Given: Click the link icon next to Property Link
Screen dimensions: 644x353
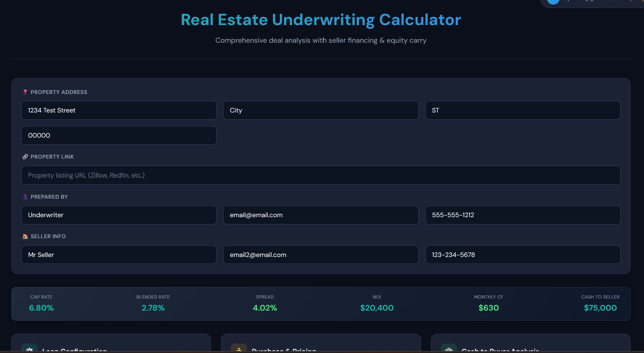Looking at the screenshot, I should pyautogui.click(x=25, y=157).
